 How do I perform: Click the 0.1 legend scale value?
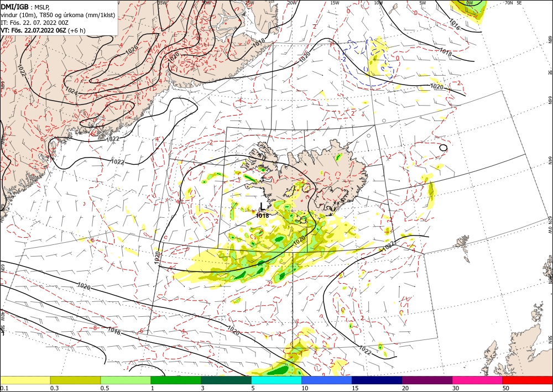[x=4, y=388]
